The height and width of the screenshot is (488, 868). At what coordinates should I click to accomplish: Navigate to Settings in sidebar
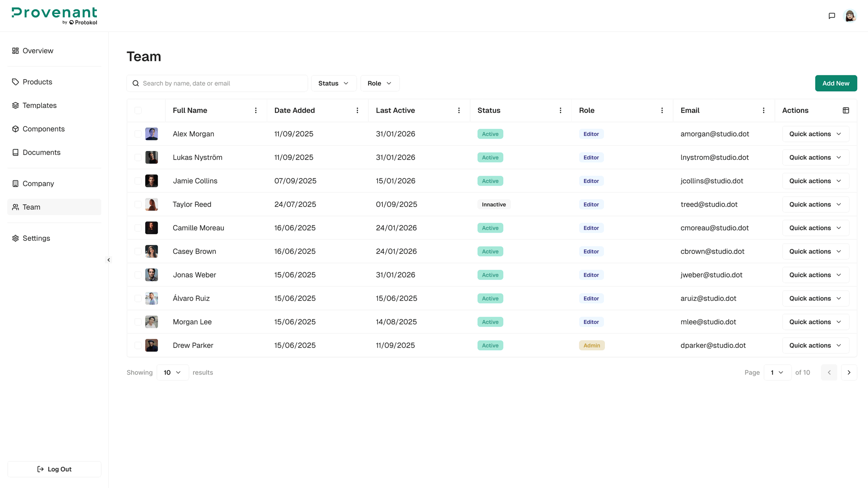pos(36,238)
